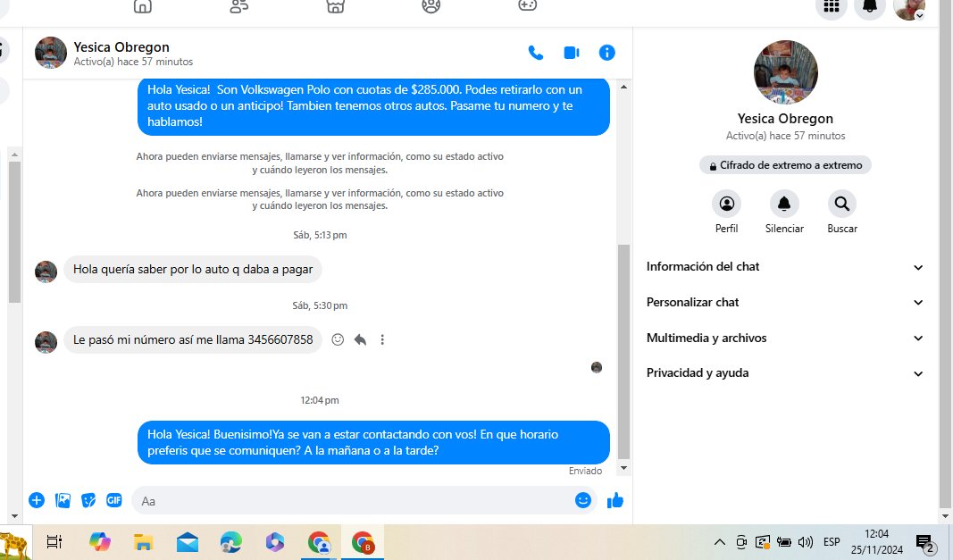Expand Personalizar chat section
Viewport: 953px width, 560px height.
[x=785, y=302]
